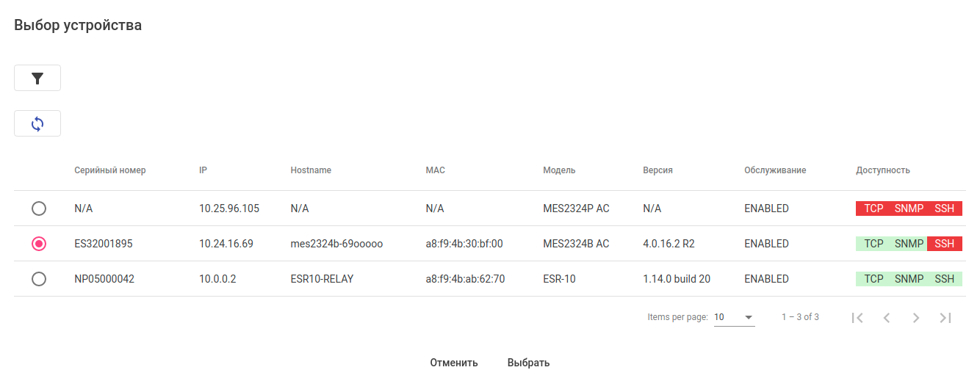Viewport: 980px width, 381px height.
Task: Jump to the last page arrow
Action: [x=945, y=317]
